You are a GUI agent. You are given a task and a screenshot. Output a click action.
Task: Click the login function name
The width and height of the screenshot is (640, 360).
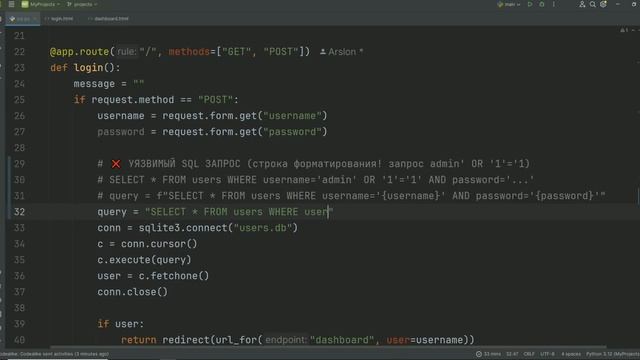[89, 68]
